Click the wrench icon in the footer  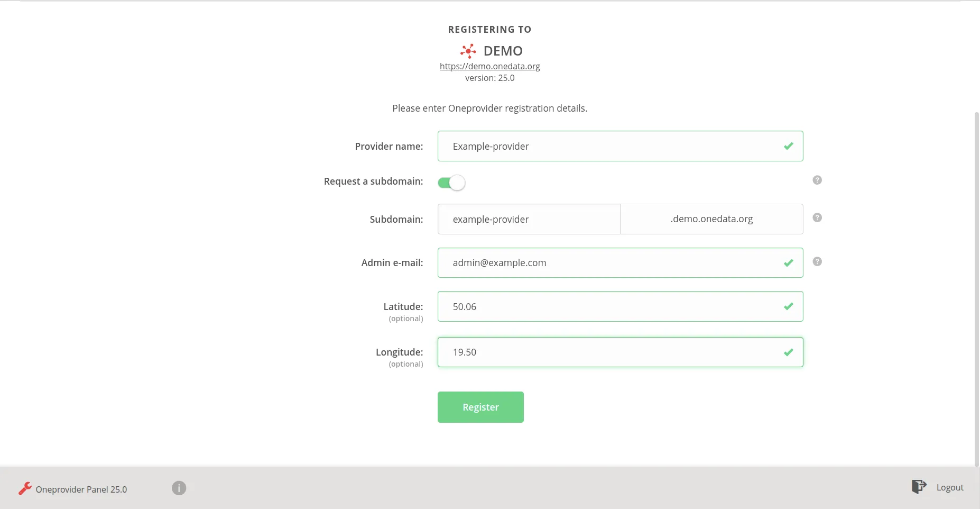(24, 488)
